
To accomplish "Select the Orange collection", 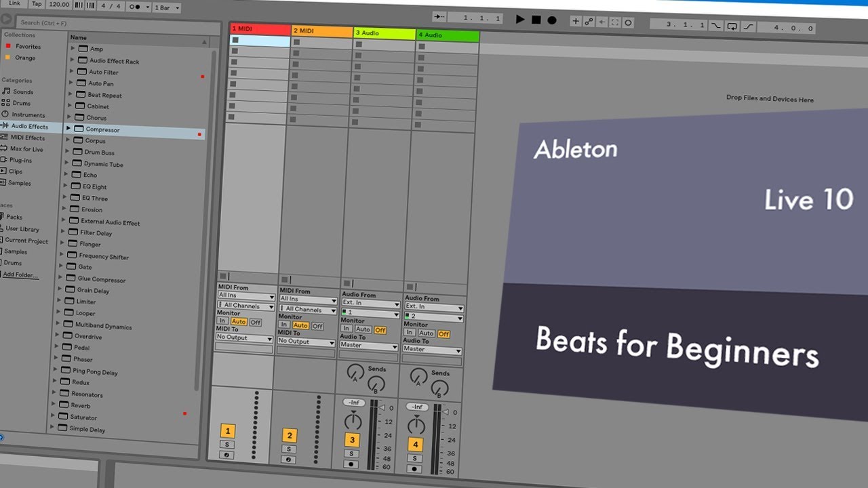I will pyautogui.click(x=25, y=58).
